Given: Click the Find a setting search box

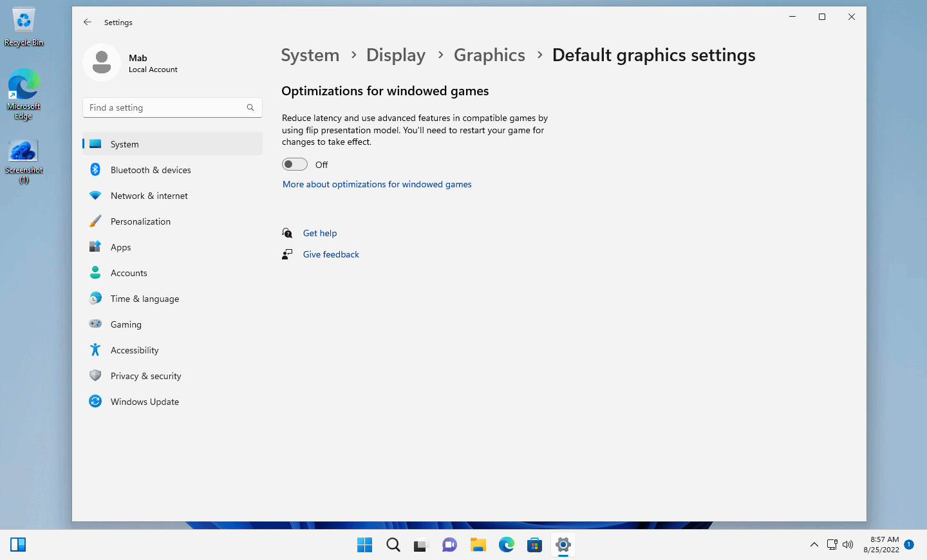Looking at the screenshot, I should (172, 107).
